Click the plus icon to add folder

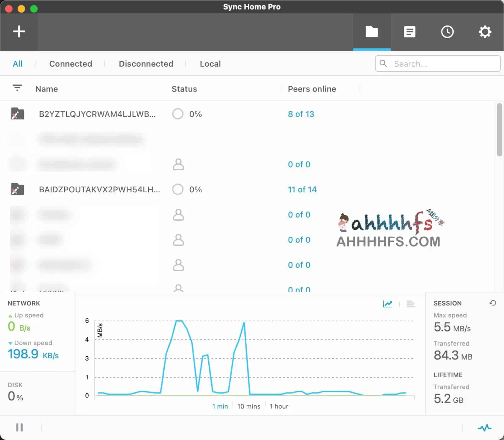(19, 32)
